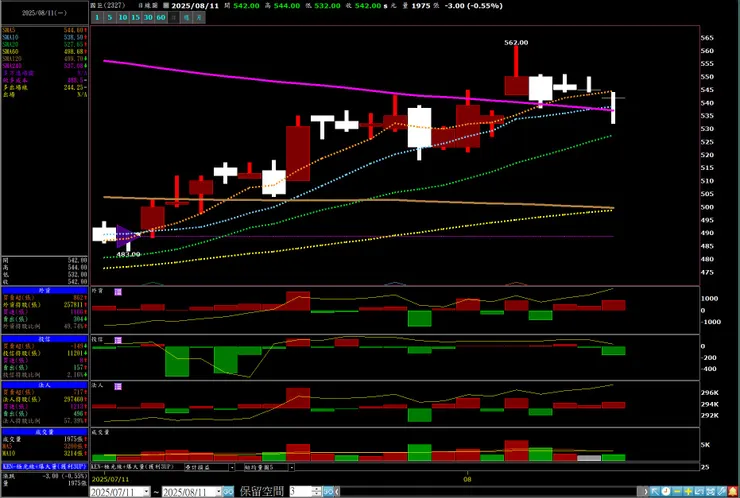Click the SMA120 legend row
Image resolution: width=740 pixels, height=498 pixels.
tap(44, 59)
